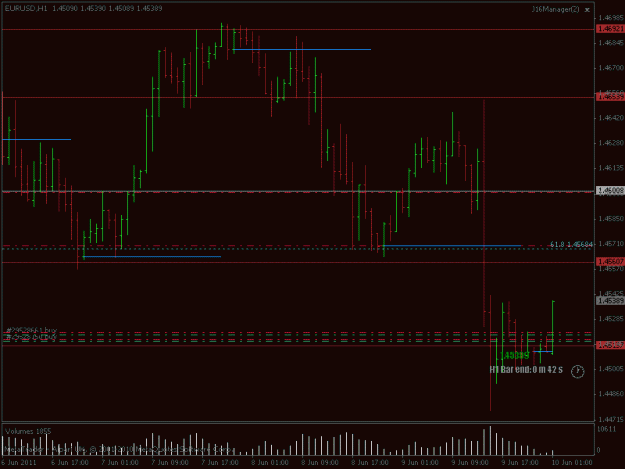The image size is (625, 469).
Task: Click the red 1.45607 price tag
Action: 610,261
